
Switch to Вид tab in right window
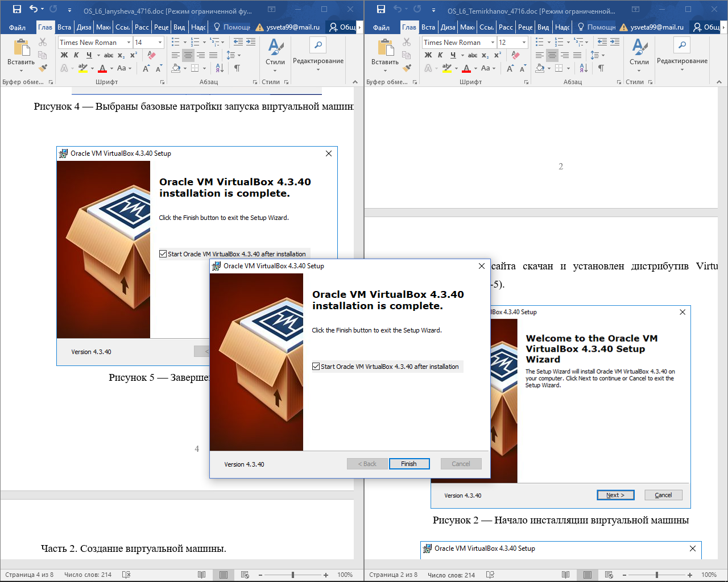tap(543, 27)
